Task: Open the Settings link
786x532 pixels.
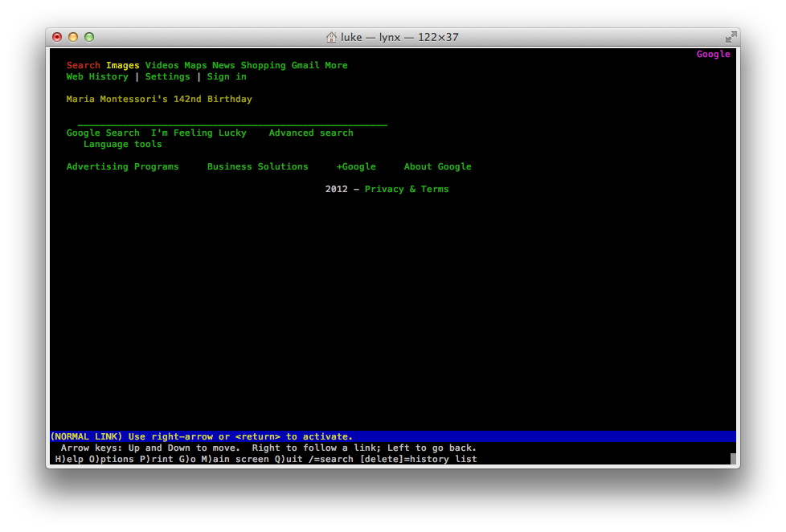Action: pos(167,77)
